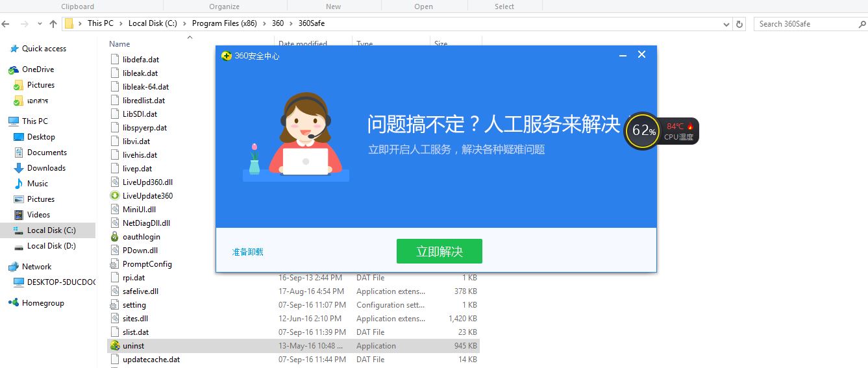Select file LiveUpd360.dll
The image size is (868, 368).
tap(147, 182)
